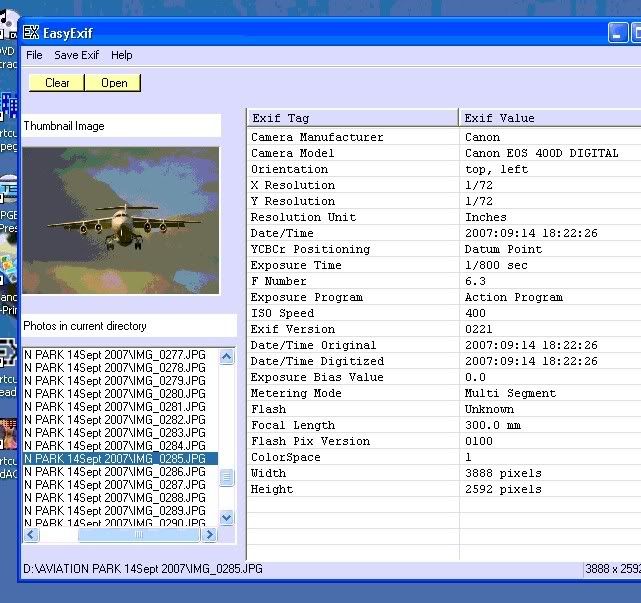Click the scroll up arrow of photo list
The image size is (641, 603).
226,355
